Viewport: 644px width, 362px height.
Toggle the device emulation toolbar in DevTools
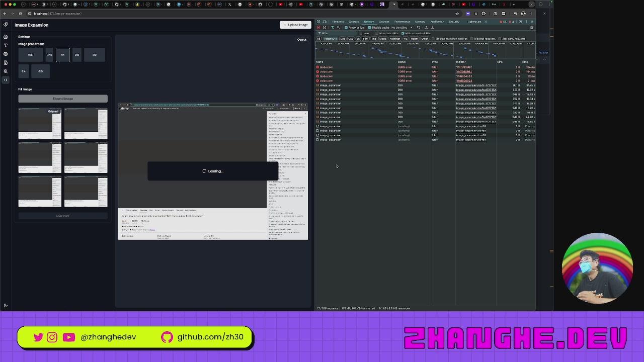[325, 22]
